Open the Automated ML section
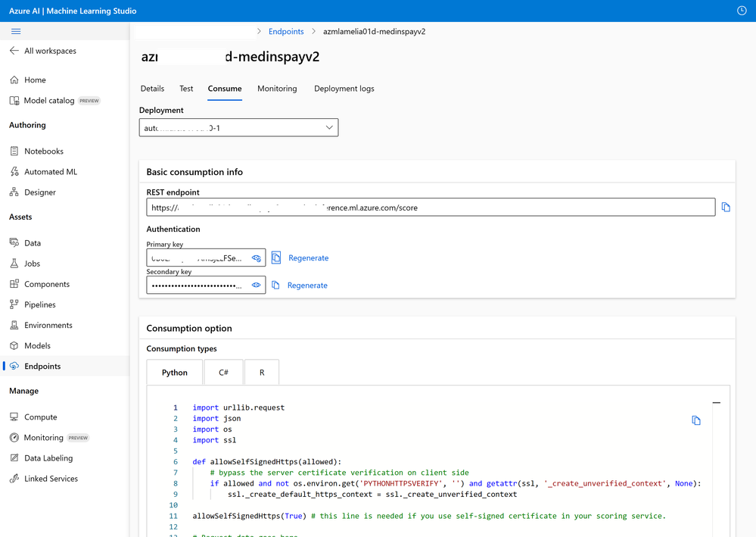The height and width of the screenshot is (537, 756). (x=51, y=172)
